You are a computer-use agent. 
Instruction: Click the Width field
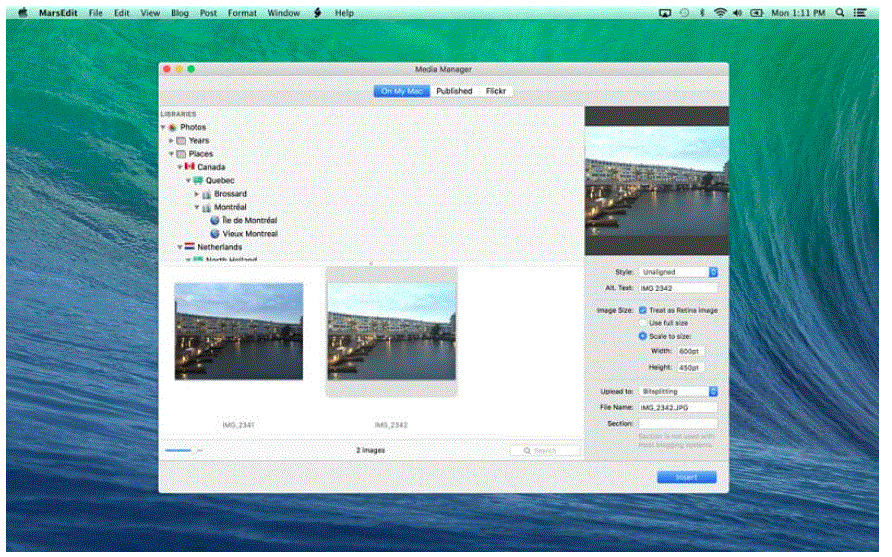pyautogui.click(x=691, y=351)
